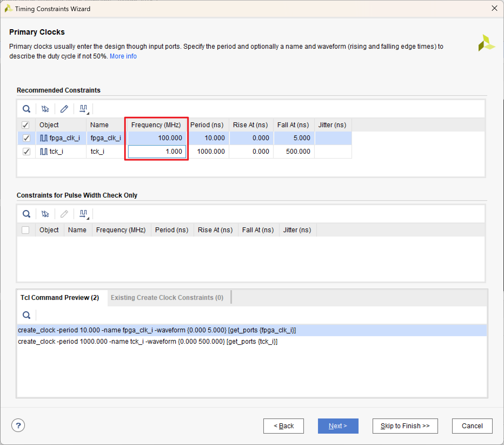Click the search icon in Tcl Command Preview
This screenshot has height=445, width=504.
tap(26, 315)
